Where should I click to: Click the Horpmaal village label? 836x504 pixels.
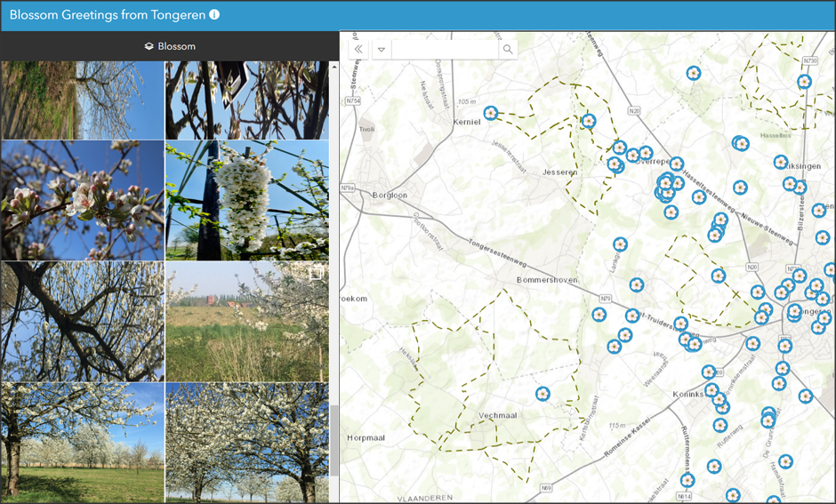click(366, 438)
